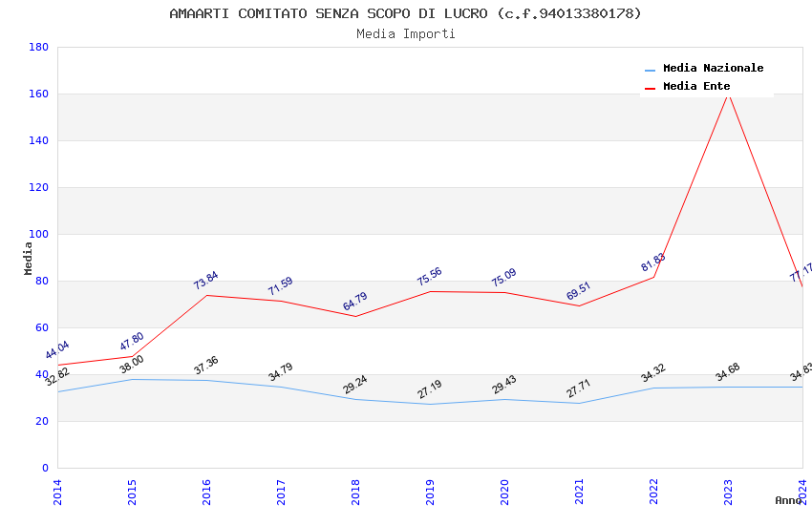The height and width of the screenshot is (525, 812).
Task: Click the 73.84 data label
Action: pyautogui.click(x=206, y=281)
